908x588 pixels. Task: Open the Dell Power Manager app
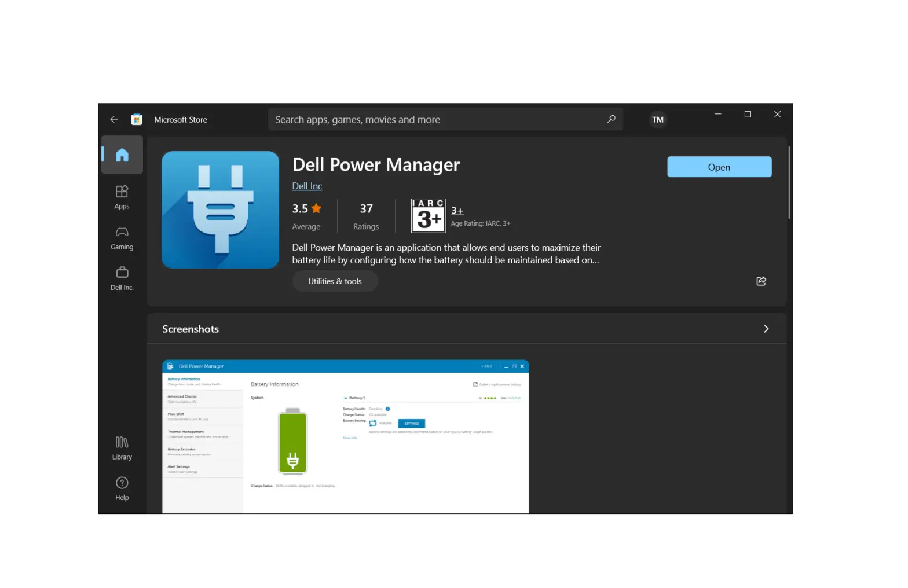coord(719,167)
